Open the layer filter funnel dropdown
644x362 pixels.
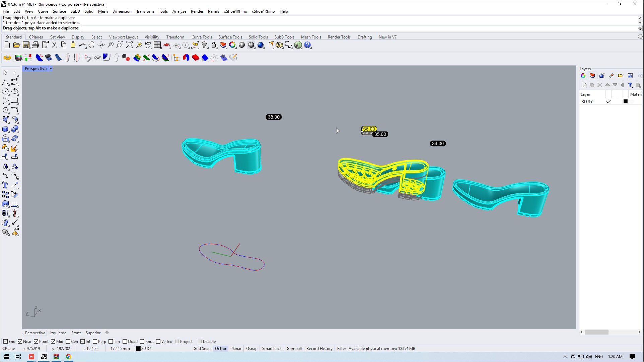[x=630, y=85]
